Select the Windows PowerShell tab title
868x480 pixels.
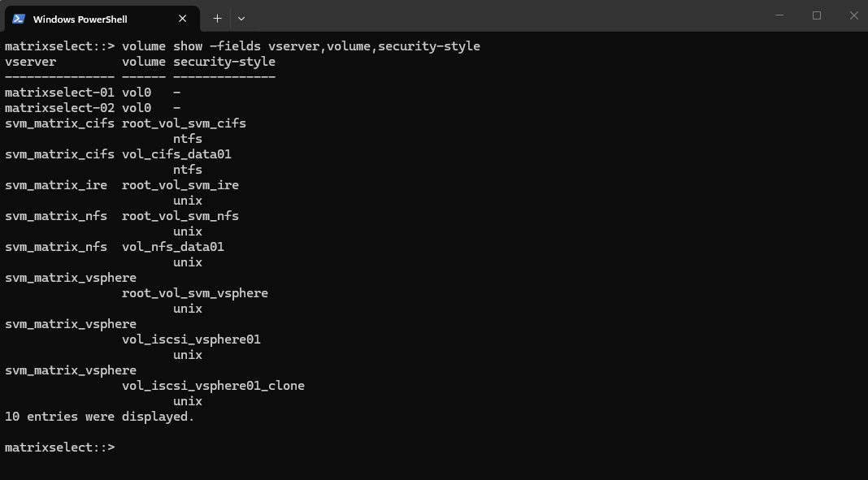(80, 19)
